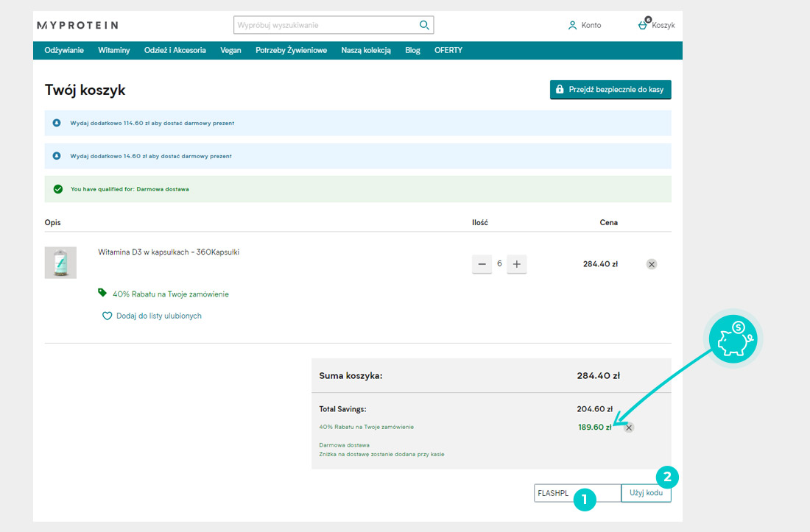Click the heart wishlist icon
The width and height of the screenshot is (810, 532).
107,316
